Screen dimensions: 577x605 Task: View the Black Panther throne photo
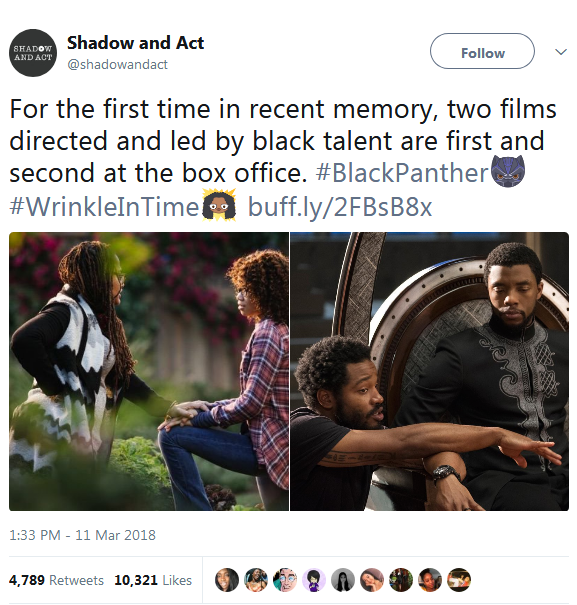pyautogui.click(x=430, y=371)
